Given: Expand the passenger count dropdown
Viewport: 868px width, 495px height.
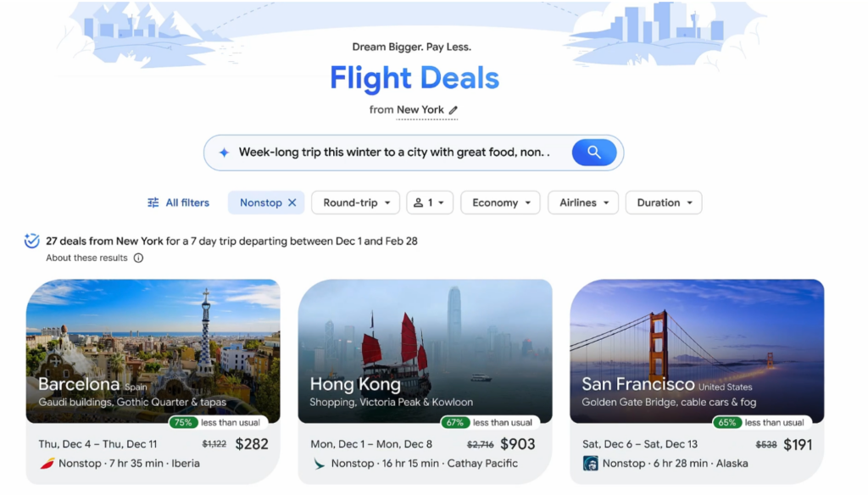Looking at the screenshot, I should (430, 203).
